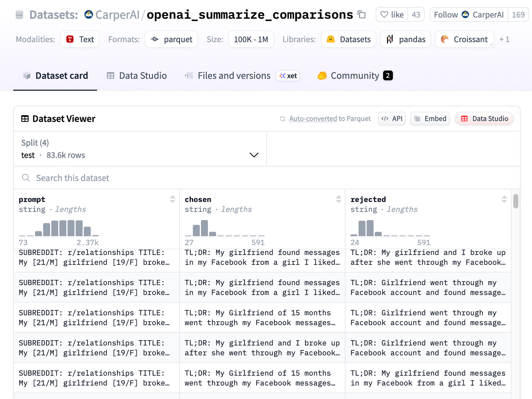Copy dataset name with the copy icon
532x399 pixels.
point(362,15)
